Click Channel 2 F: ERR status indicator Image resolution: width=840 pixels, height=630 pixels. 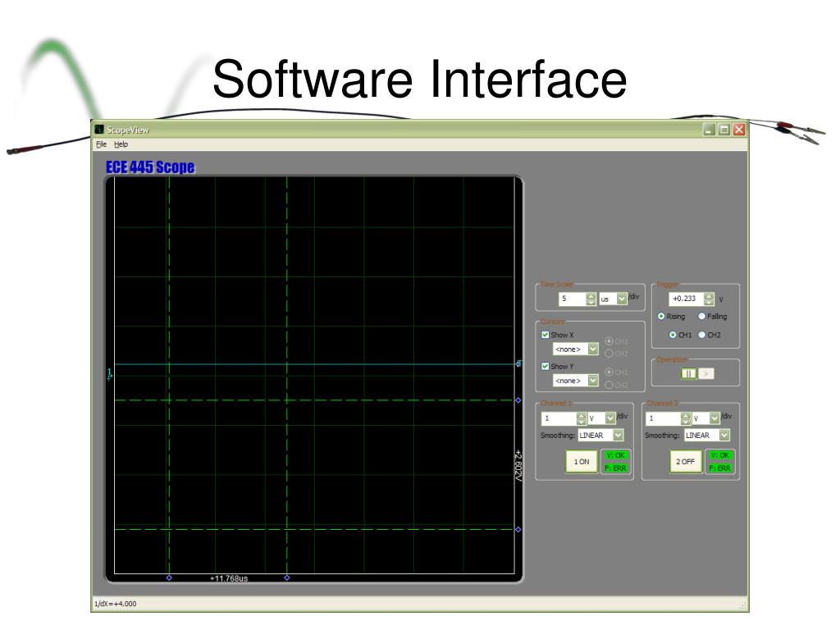(720, 468)
